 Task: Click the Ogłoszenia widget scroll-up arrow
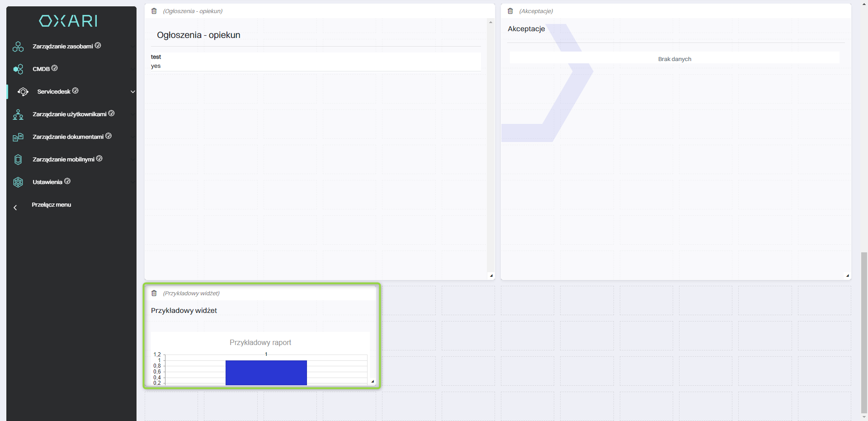point(491,22)
